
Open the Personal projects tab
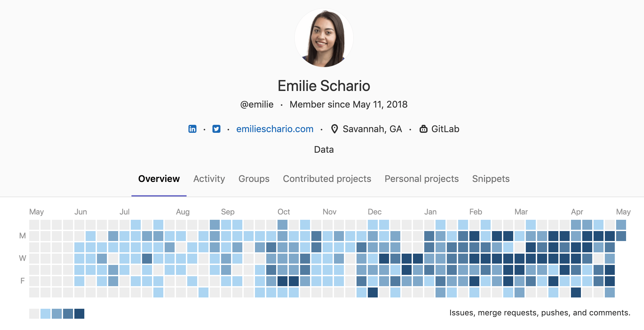click(421, 179)
